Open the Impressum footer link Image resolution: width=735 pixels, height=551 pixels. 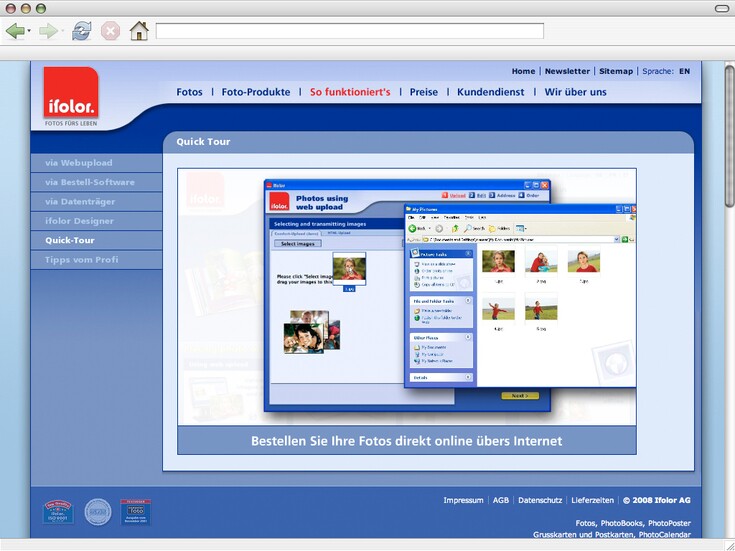(463, 500)
